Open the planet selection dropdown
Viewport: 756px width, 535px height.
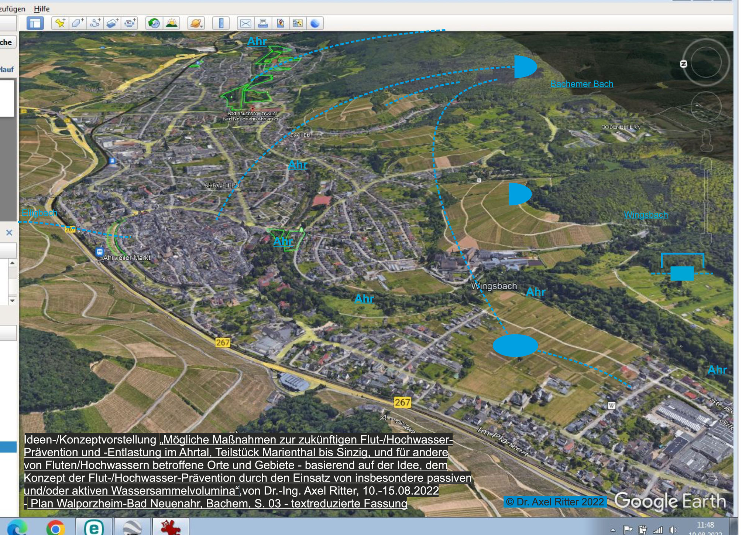click(196, 23)
